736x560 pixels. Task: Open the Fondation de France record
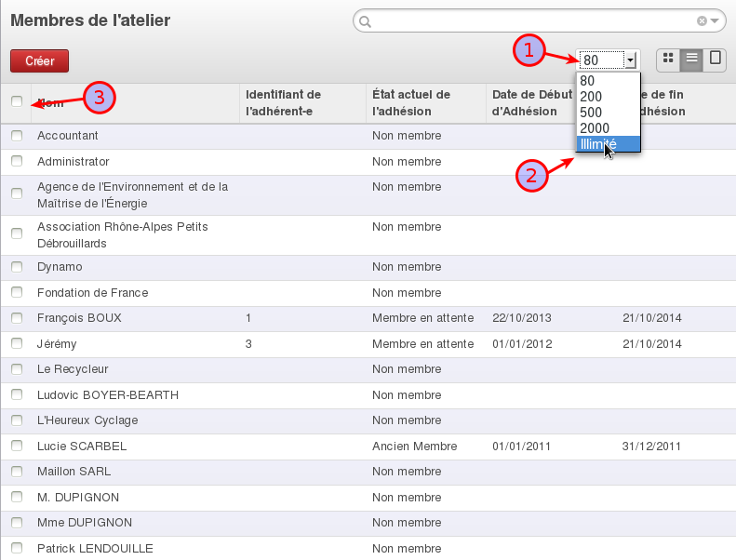tap(92, 292)
